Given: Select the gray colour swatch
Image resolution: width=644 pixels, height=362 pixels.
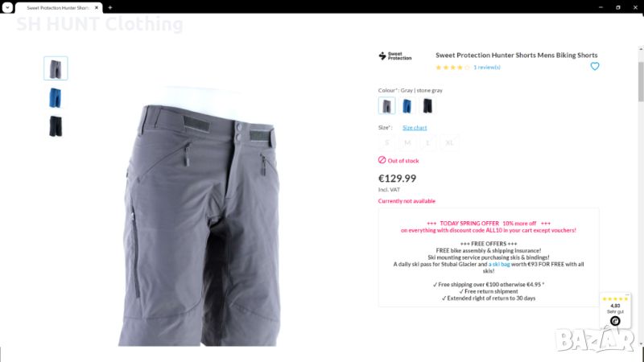Looking at the screenshot, I should (386, 105).
